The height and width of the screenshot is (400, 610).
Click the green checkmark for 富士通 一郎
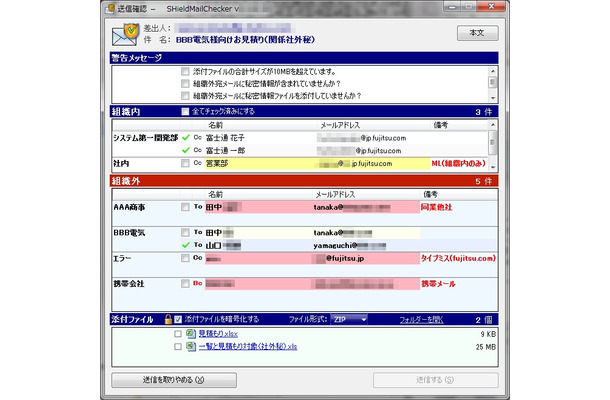(186, 150)
